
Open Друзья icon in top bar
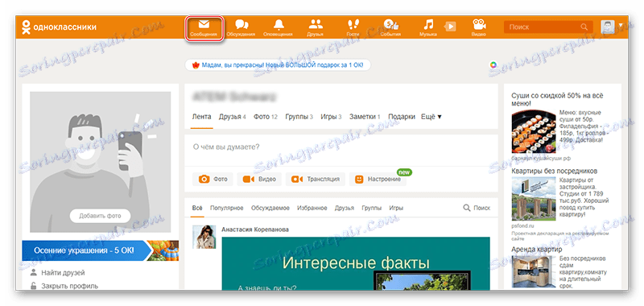click(x=315, y=27)
